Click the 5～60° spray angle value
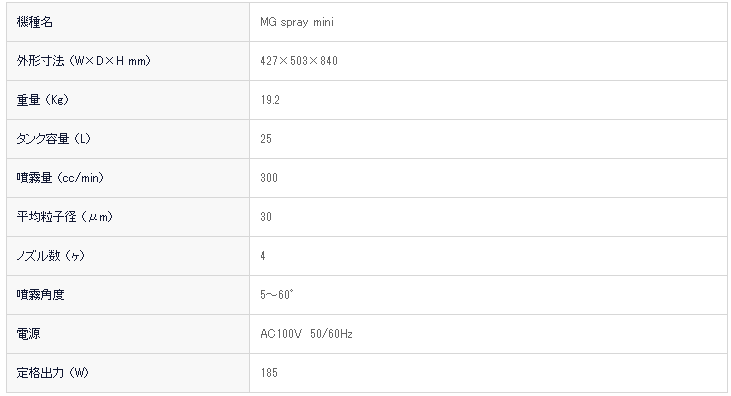731x396 pixels. 276,295
